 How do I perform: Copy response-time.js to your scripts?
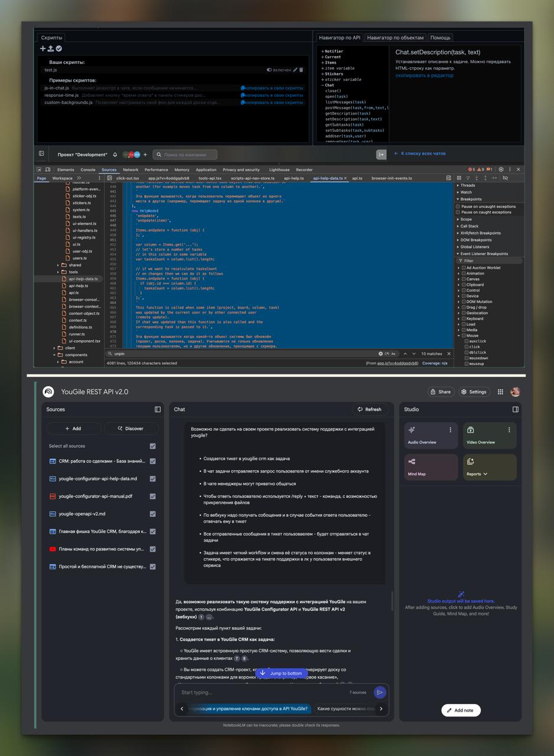272,95
